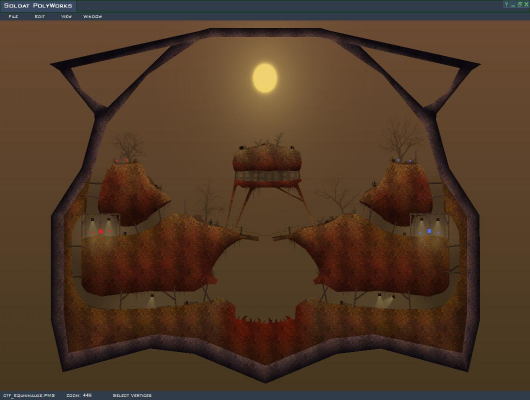Close the Soldat PolyWorks window
This screenshot has height=400, width=530.
(526, 4)
